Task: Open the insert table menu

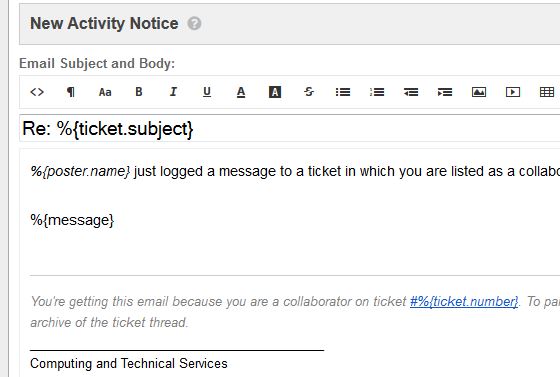Action: tap(547, 92)
